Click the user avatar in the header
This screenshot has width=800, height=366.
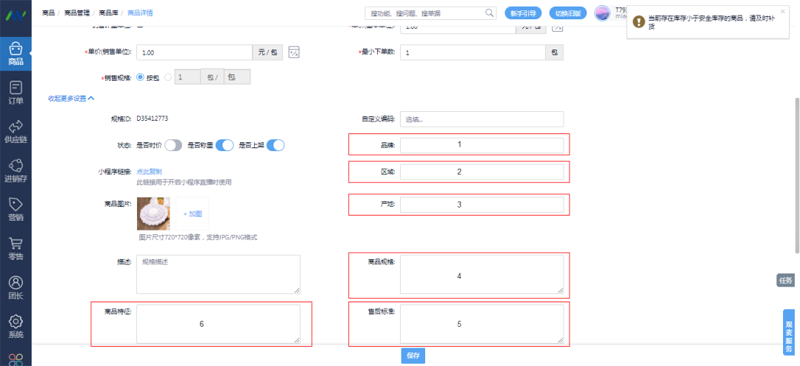coord(603,13)
